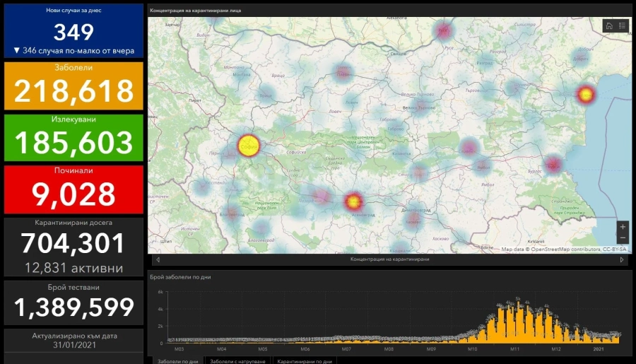Click the M12 label on chart axis
This screenshot has height=364, width=636.
556,349
